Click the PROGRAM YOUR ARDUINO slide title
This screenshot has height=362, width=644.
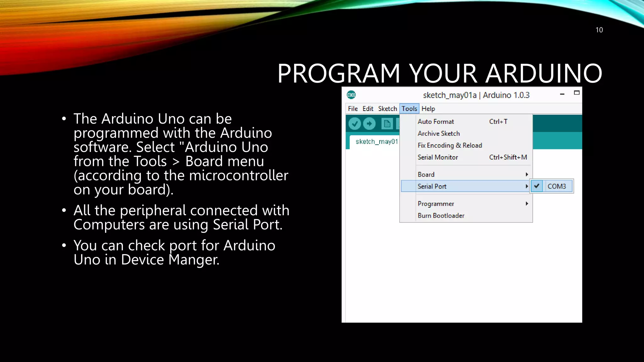[x=440, y=73]
